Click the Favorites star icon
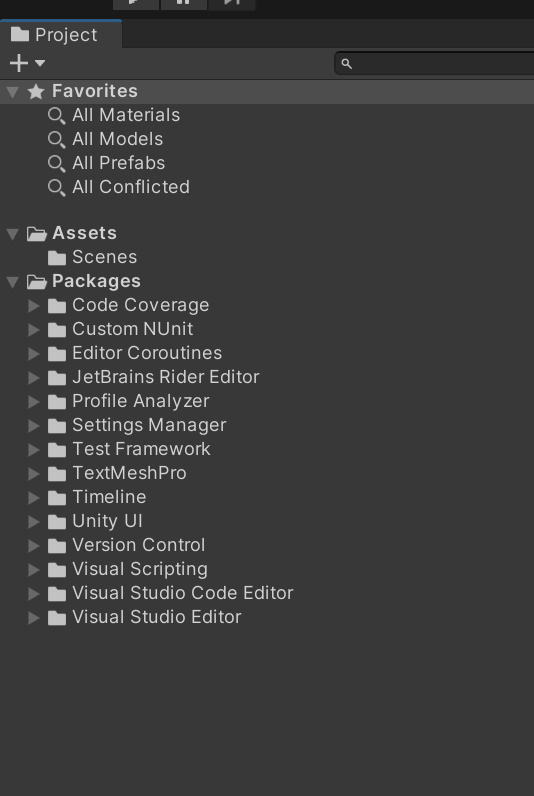The width and height of the screenshot is (534, 796). click(36, 91)
